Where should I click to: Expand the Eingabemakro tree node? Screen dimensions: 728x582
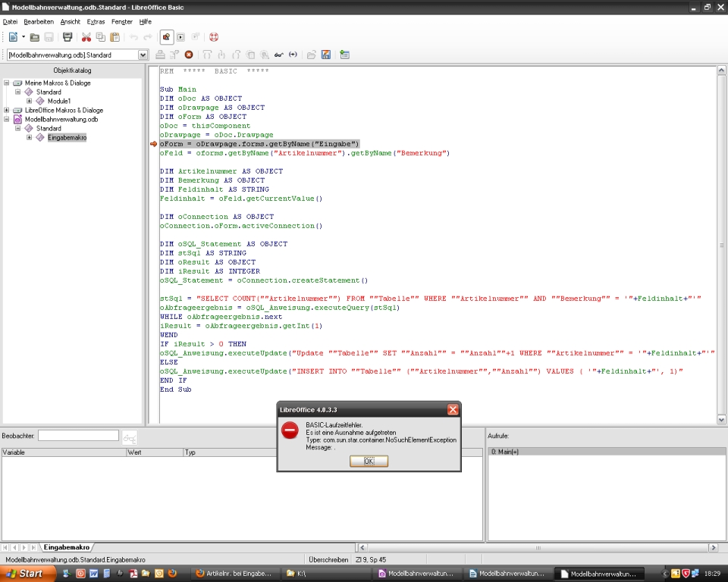(30, 137)
